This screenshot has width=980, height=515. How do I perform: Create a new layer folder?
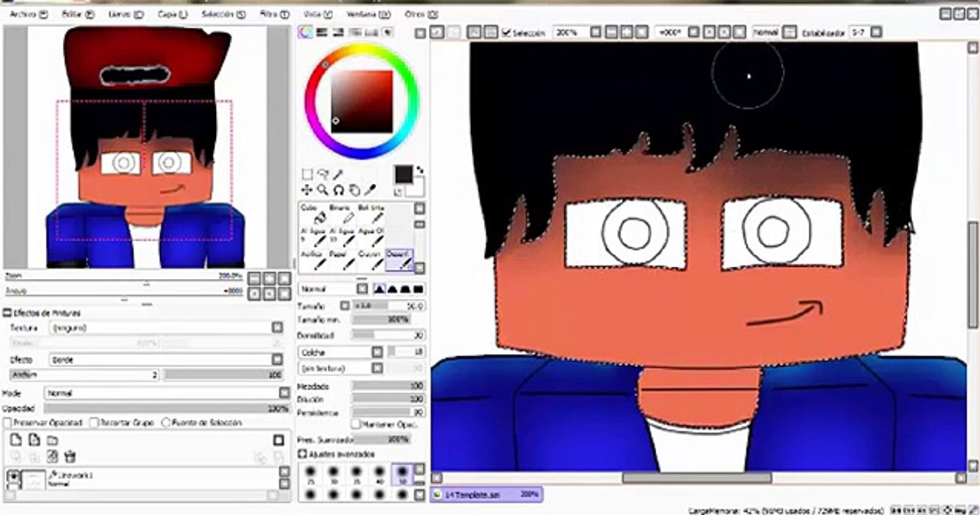click(x=52, y=440)
